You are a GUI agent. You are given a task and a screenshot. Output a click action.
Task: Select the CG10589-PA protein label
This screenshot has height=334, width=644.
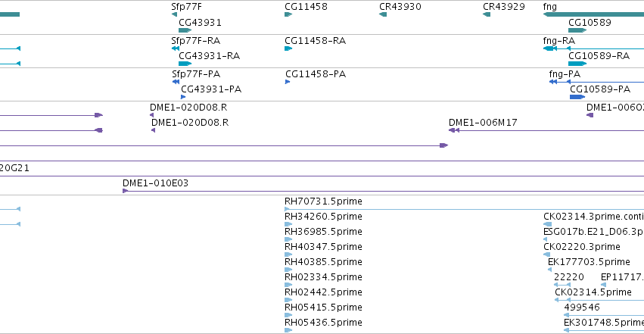pyautogui.click(x=600, y=89)
